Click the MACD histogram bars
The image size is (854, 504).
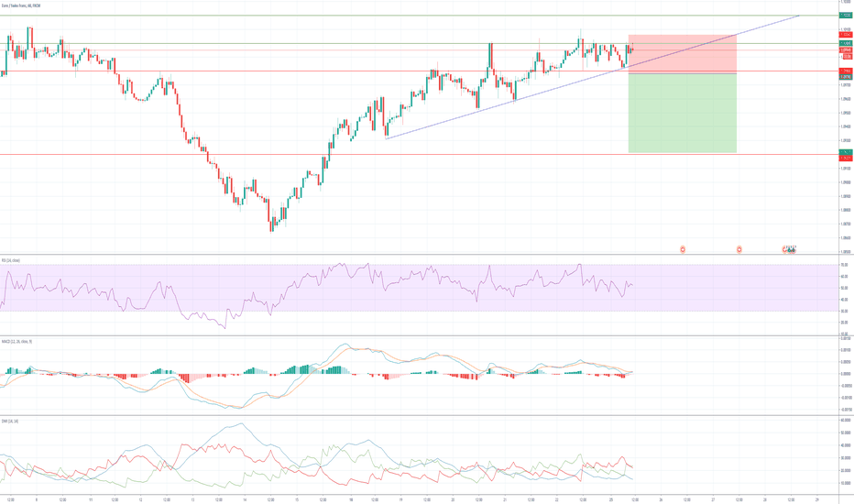coord(302,369)
